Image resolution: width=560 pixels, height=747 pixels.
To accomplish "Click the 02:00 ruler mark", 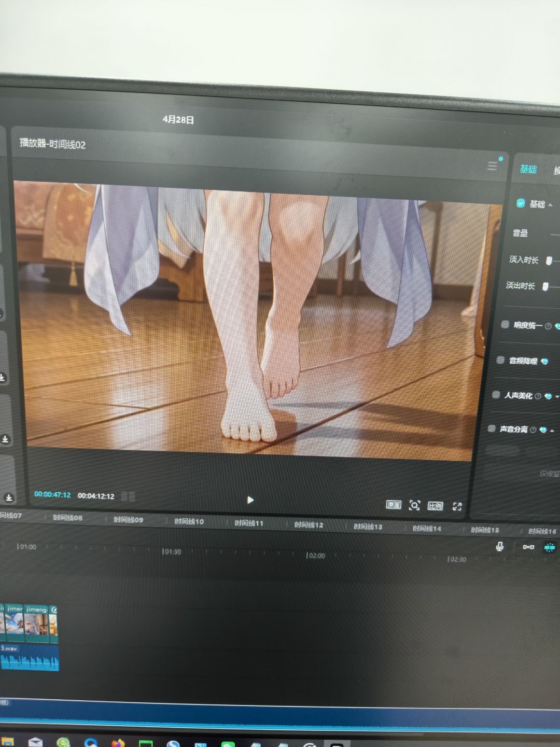I will (x=315, y=556).
